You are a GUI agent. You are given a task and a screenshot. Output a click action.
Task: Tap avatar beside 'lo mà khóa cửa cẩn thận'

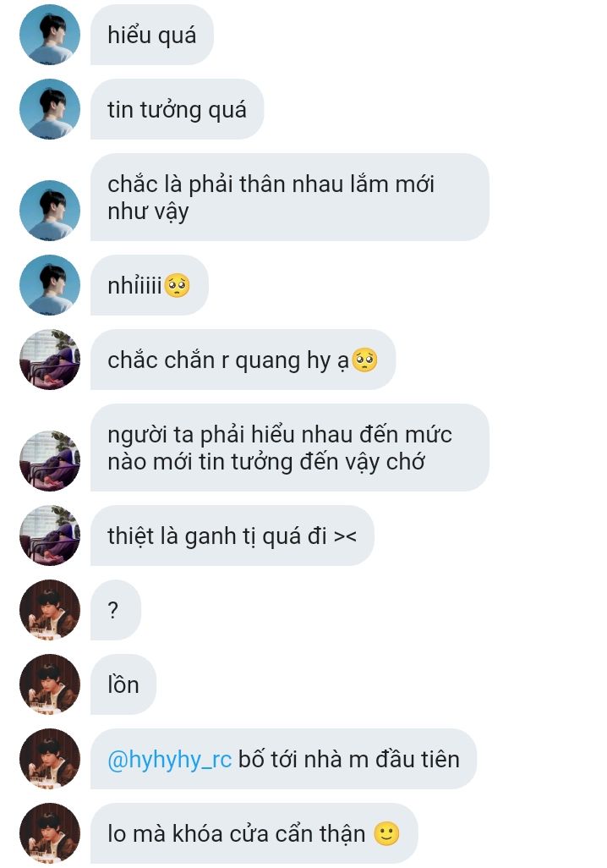(50, 833)
